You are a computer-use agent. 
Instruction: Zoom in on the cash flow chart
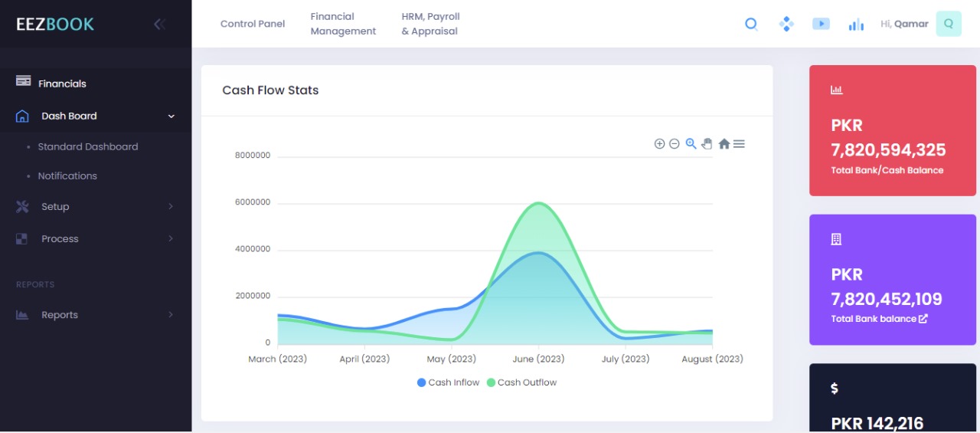(659, 144)
